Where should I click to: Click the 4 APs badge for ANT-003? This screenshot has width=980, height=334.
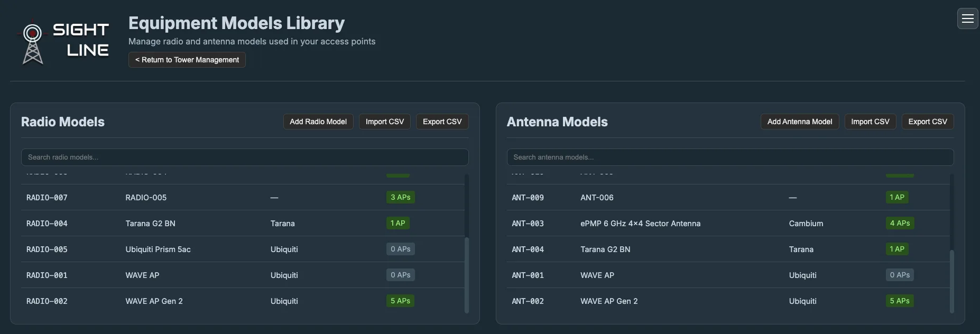click(900, 223)
